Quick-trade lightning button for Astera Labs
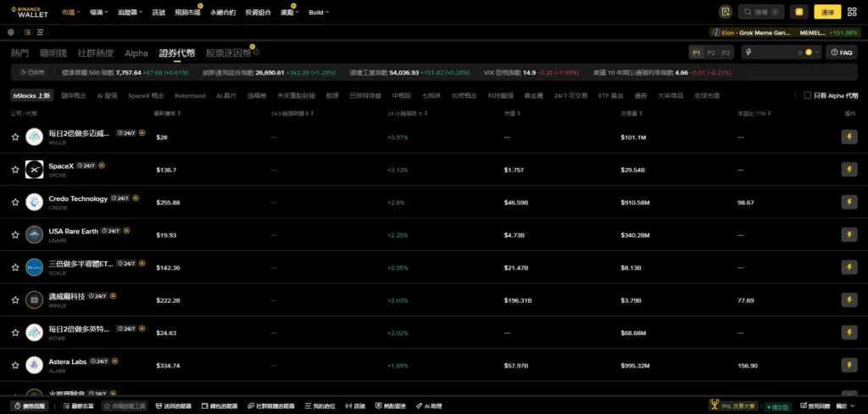 (x=849, y=366)
